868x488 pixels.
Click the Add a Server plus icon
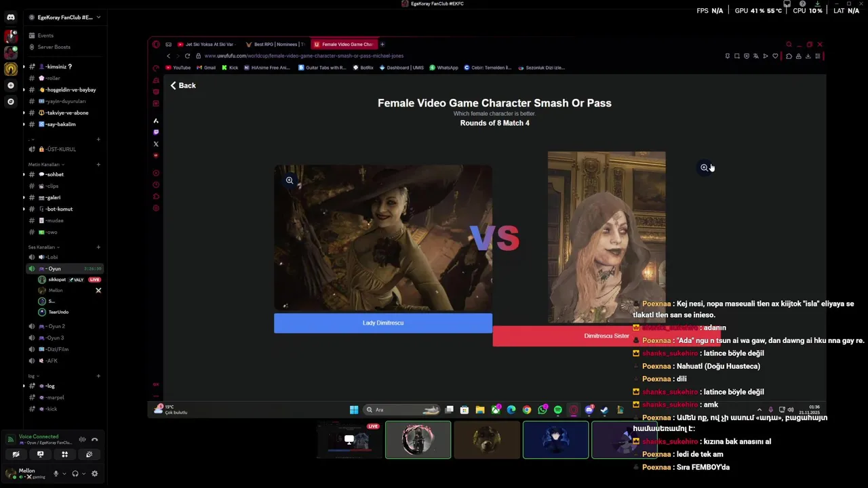(10, 85)
